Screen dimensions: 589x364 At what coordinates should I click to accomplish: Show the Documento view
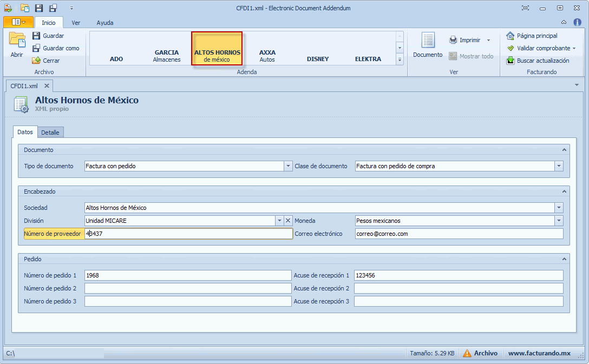pos(428,45)
